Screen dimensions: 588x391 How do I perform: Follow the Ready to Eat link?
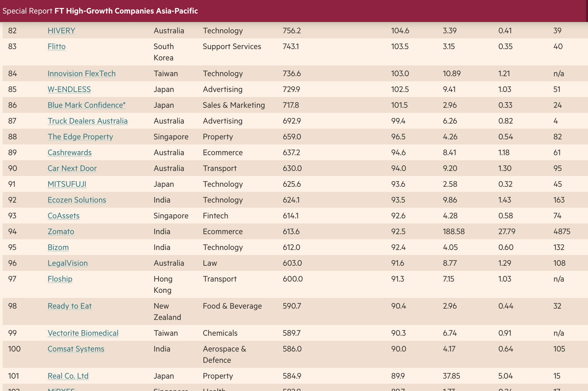[69, 306]
